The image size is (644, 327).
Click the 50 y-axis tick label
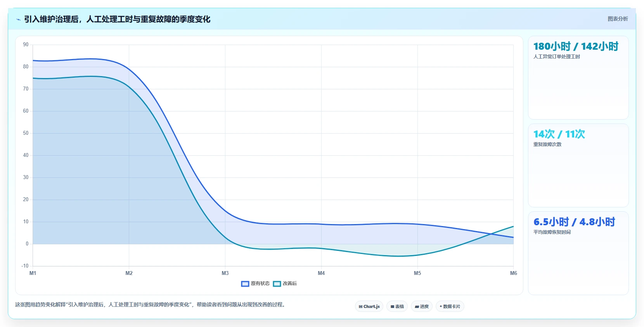tap(26, 133)
